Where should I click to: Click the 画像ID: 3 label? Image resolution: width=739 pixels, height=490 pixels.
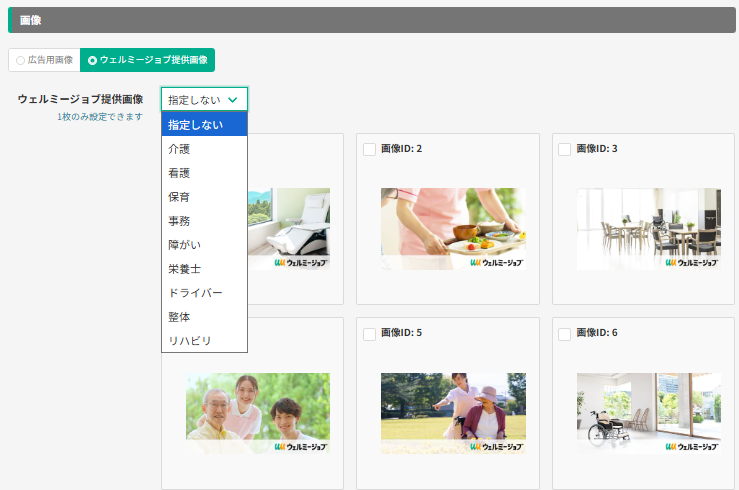(x=597, y=149)
